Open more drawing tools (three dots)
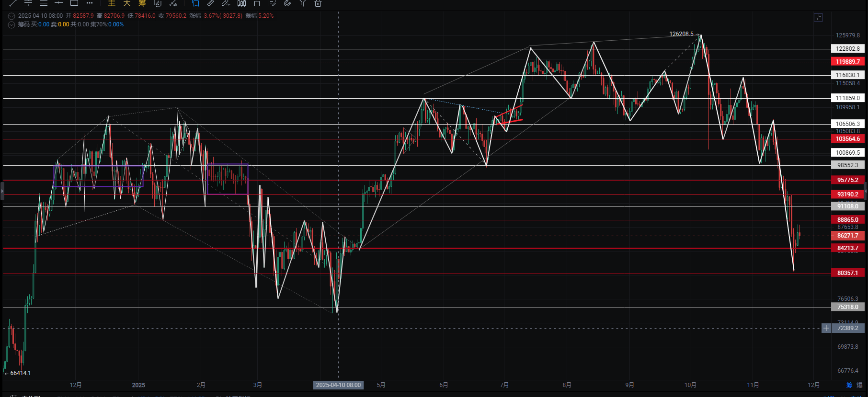This screenshot has width=868, height=411. point(90,3)
